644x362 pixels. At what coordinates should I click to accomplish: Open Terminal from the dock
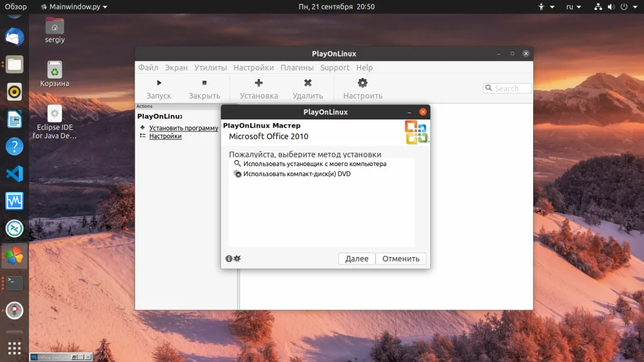(x=14, y=283)
